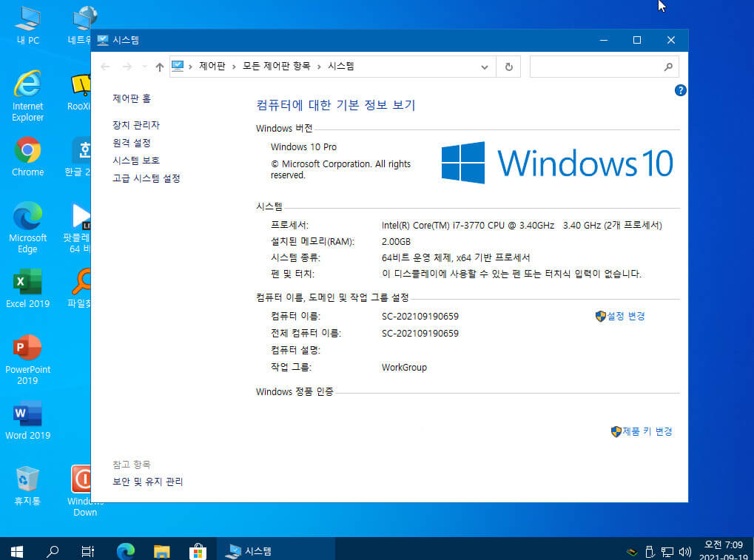Launch Chrome from the desktop
Image resolution: width=754 pixels, height=560 pixels.
(27, 157)
